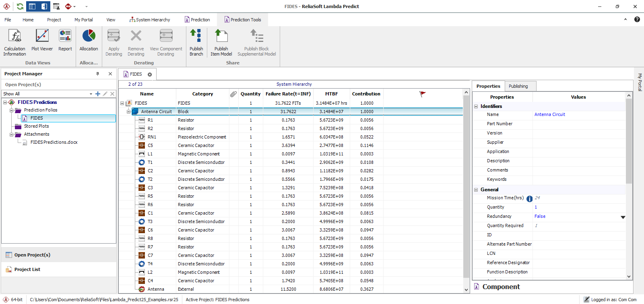This screenshot has width=644, height=304.
Task: Click the delete X icon beside Show All
Action: click(x=112, y=94)
